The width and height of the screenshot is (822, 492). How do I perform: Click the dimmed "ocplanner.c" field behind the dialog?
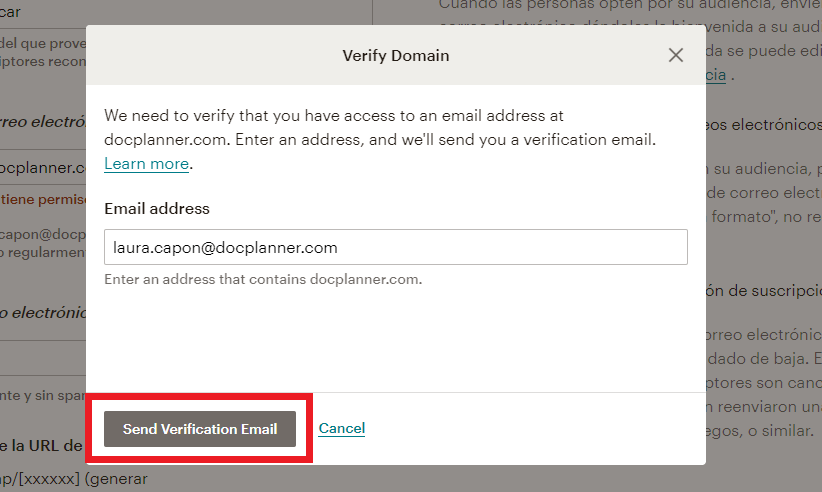(42, 167)
